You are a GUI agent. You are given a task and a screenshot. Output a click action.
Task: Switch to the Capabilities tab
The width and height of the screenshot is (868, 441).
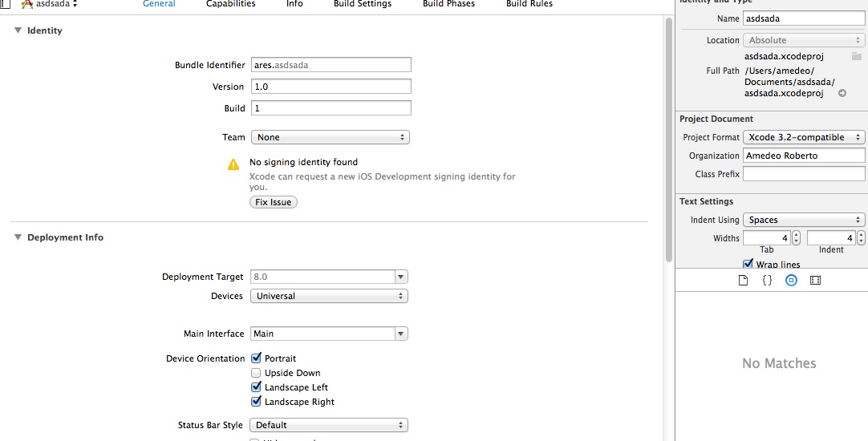[231, 4]
